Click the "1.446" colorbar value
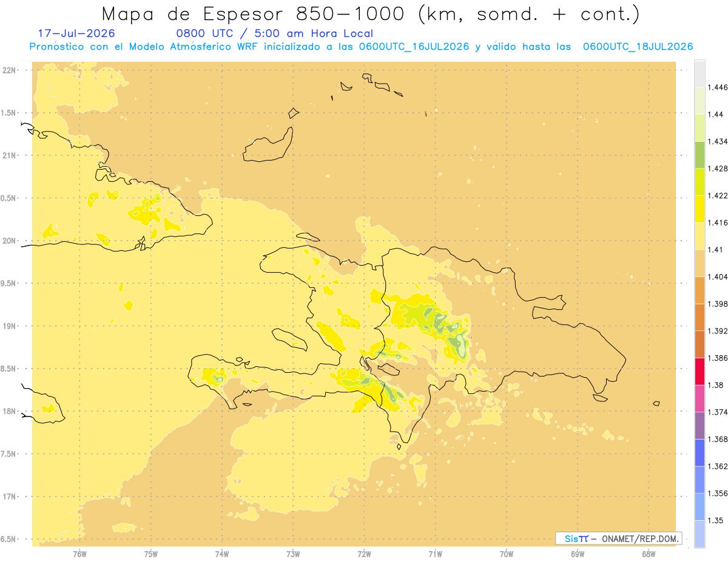 [718, 87]
